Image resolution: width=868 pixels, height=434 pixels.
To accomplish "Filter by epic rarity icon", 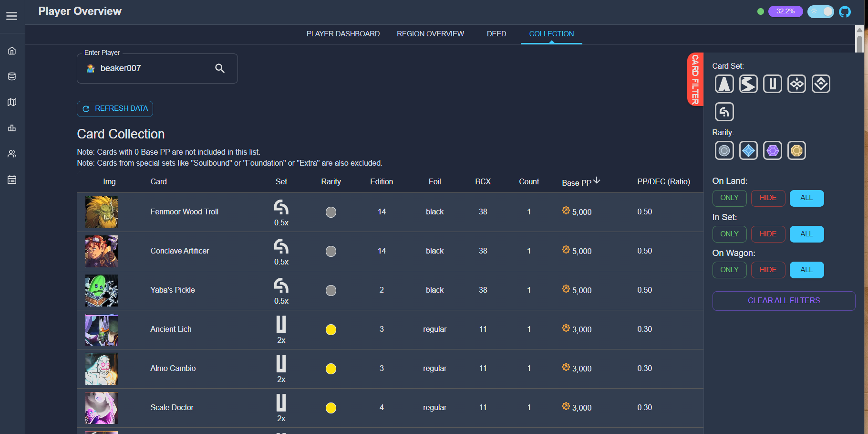I will pos(773,151).
